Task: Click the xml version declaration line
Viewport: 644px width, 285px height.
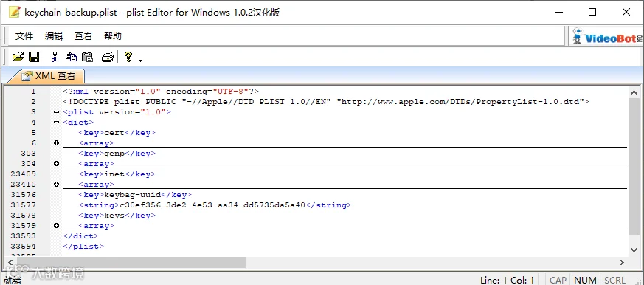Action: click(161, 92)
